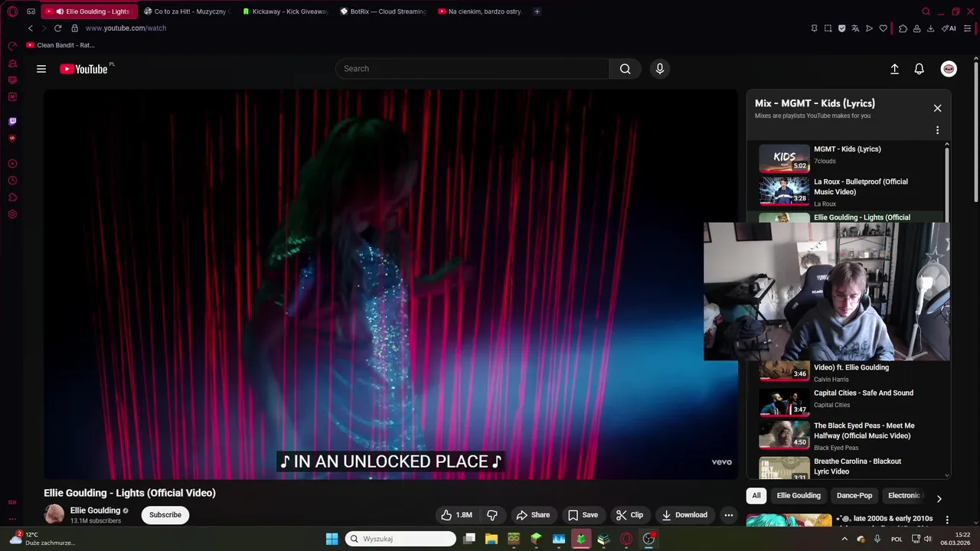Close the mix playlist panel
Image resolution: width=980 pixels, height=551 pixels.
(937, 108)
